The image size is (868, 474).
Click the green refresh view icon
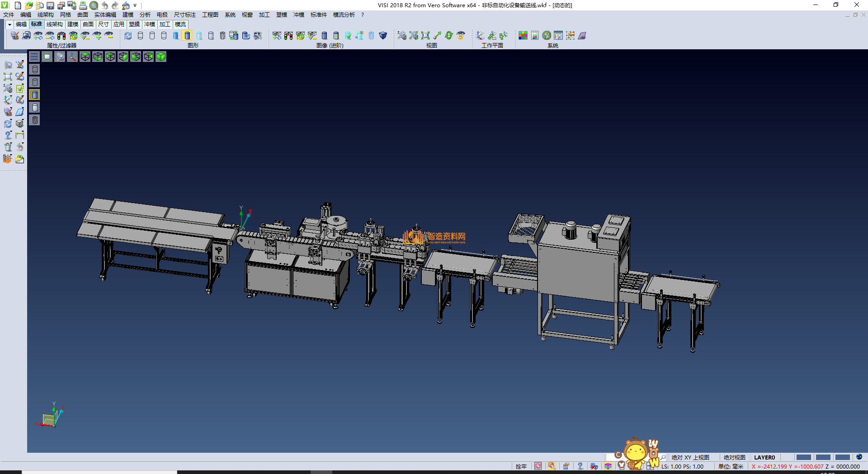click(x=448, y=36)
